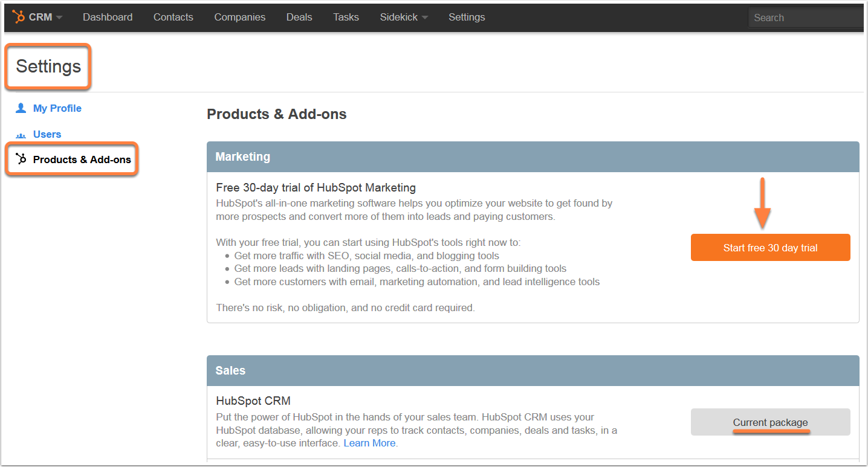
Task: Open the Companies page
Action: point(240,17)
